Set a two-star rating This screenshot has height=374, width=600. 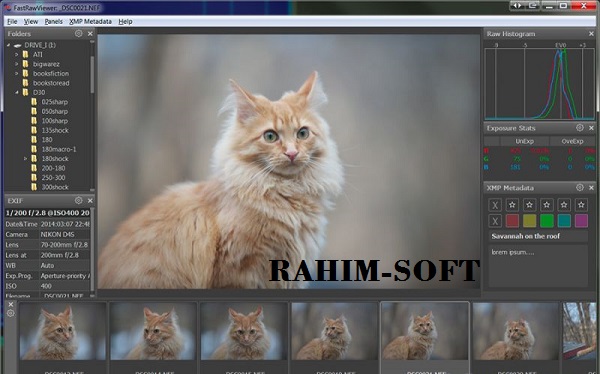pos(529,205)
